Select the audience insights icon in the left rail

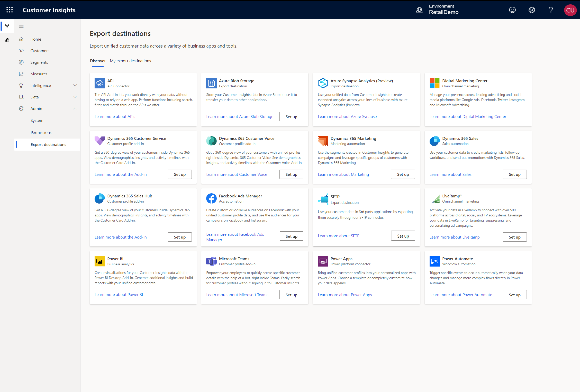(7, 26)
